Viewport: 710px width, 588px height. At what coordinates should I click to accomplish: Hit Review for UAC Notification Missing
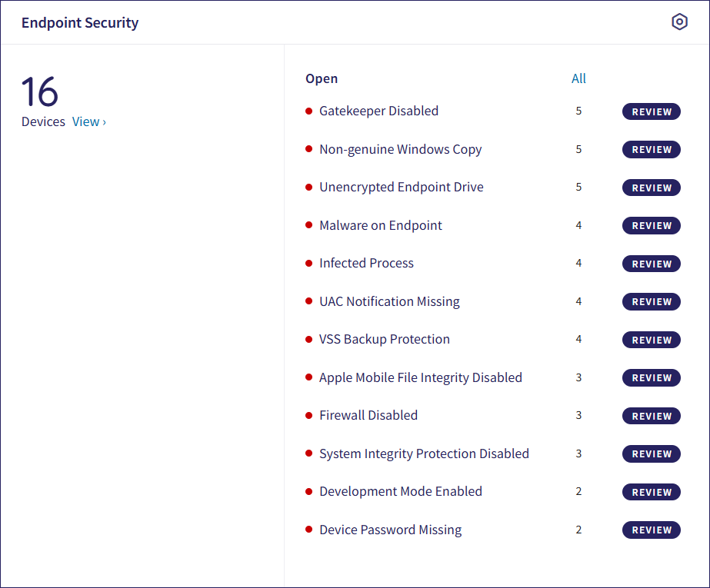(x=651, y=302)
